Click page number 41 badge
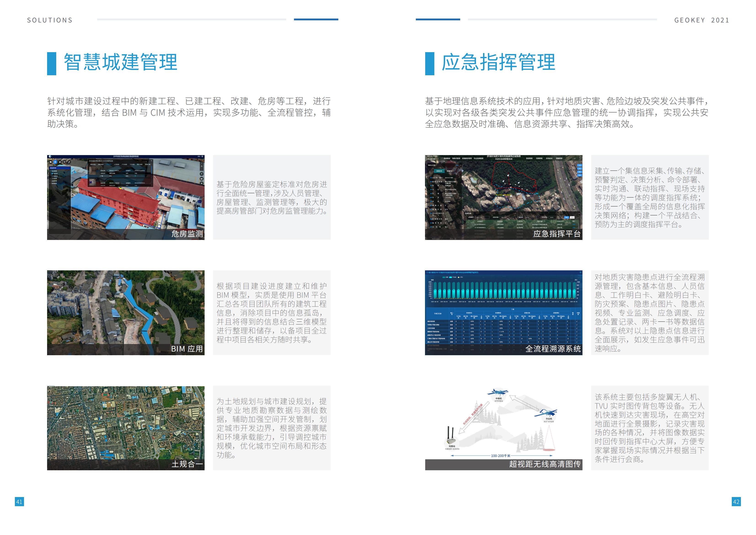Screen dimensions: 756x535 point(19,502)
